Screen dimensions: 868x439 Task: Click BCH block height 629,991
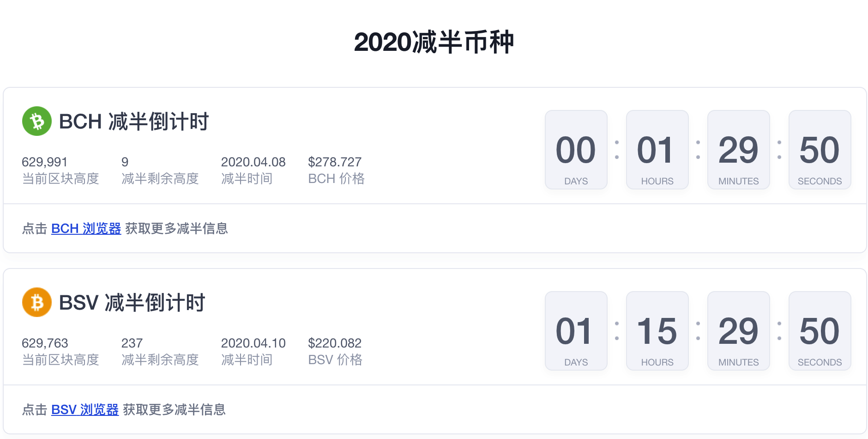click(x=45, y=162)
